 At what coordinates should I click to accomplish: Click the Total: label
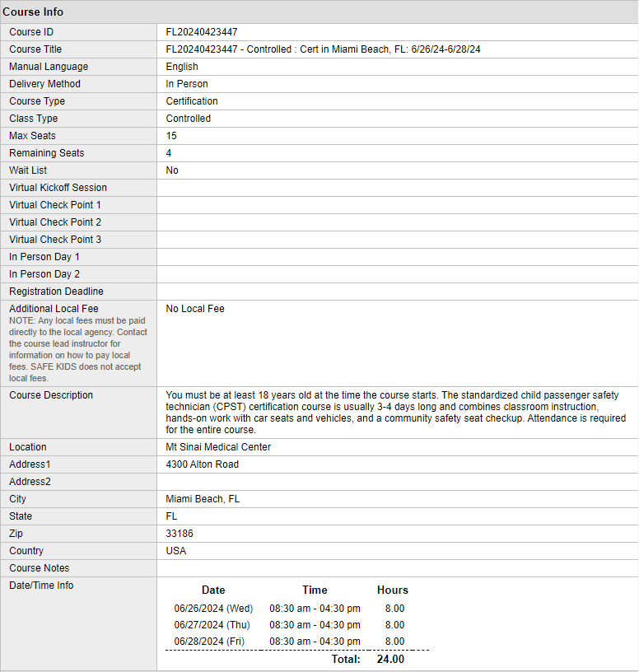tap(346, 659)
